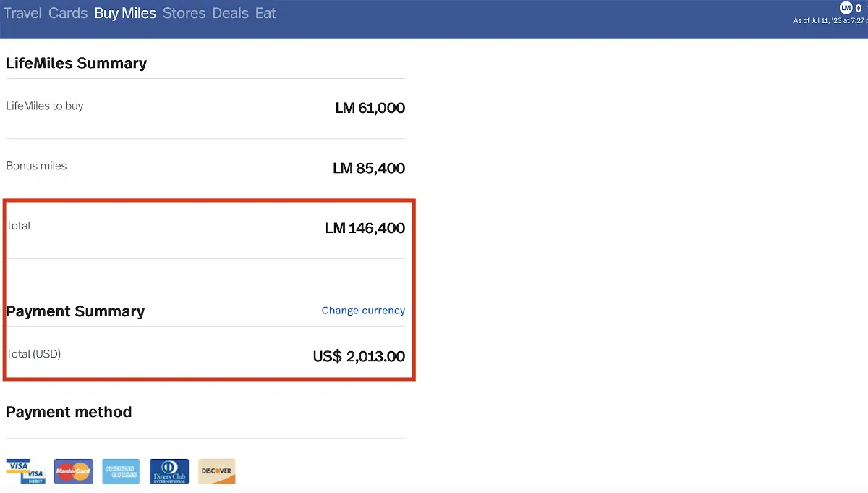Viewport: 868px width, 493px height.
Task: Click the LifeMiles Summary heading
Action: point(77,63)
